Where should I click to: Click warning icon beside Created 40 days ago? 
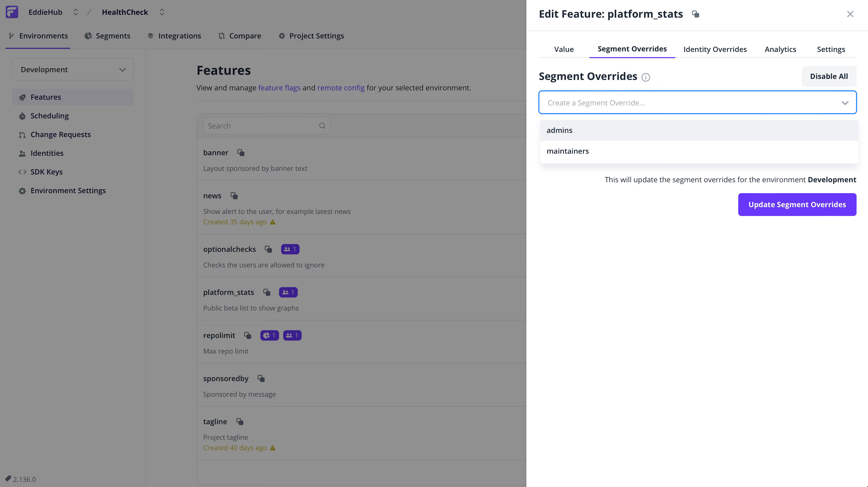click(273, 448)
